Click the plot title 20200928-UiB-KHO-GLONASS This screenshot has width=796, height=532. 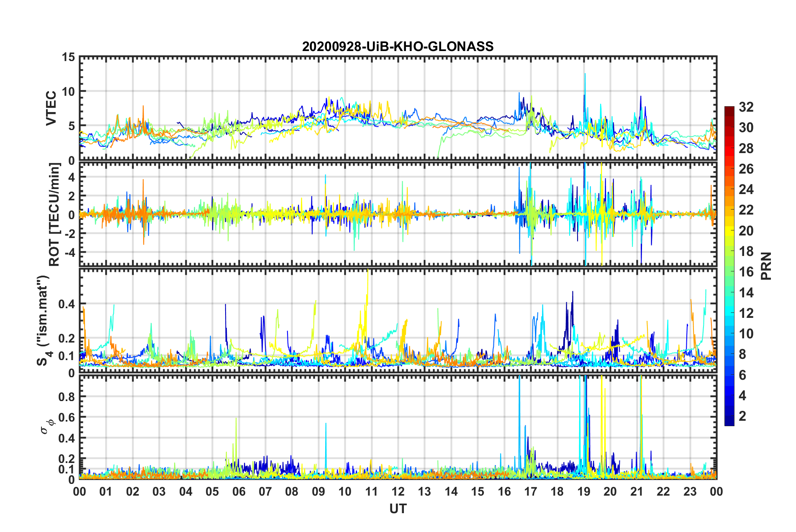click(x=398, y=46)
